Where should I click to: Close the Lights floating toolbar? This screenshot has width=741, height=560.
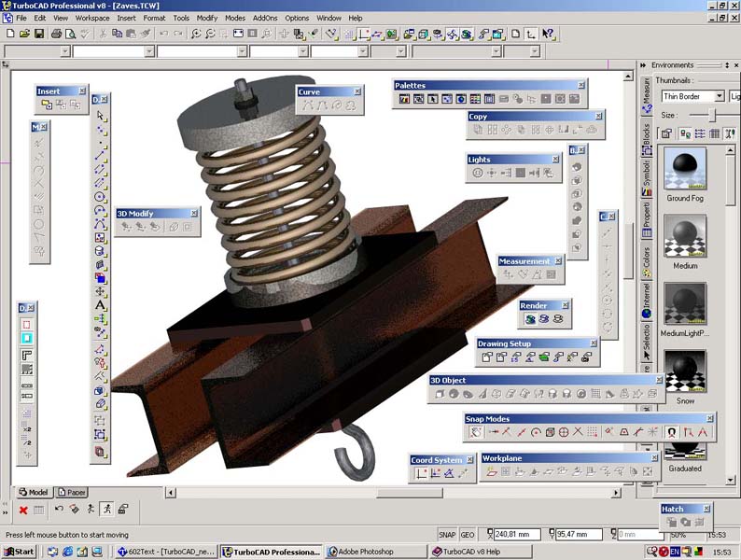click(x=556, y=160)
